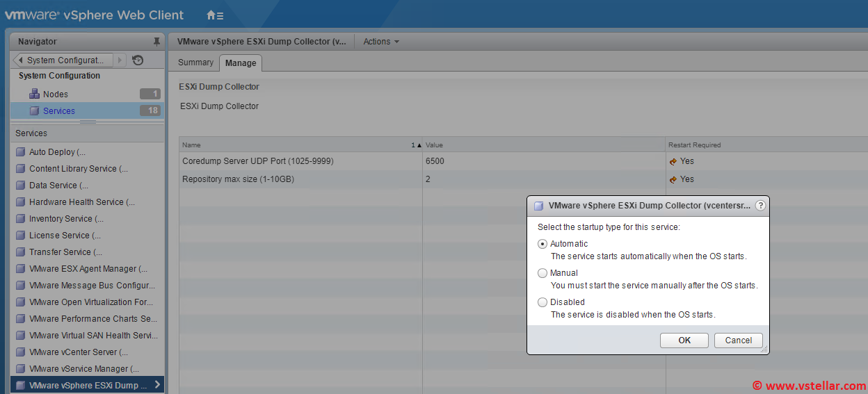Click the License Service icon

[20, 236]
